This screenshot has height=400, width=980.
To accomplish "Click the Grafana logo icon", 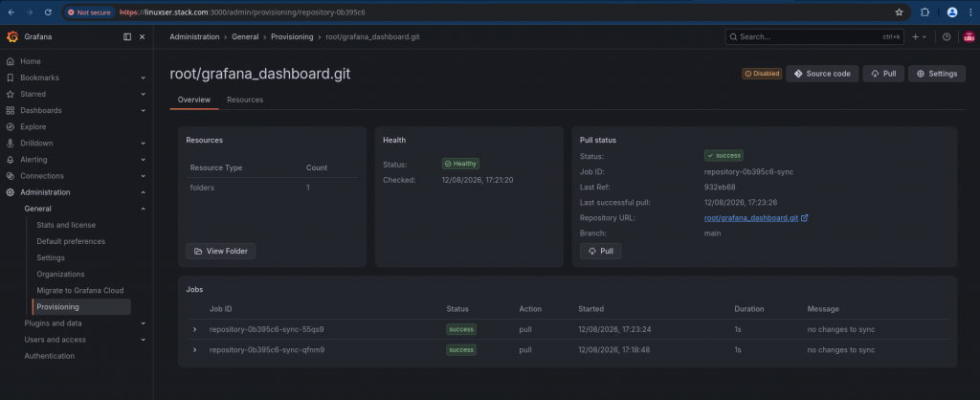I will click(11, 37).
